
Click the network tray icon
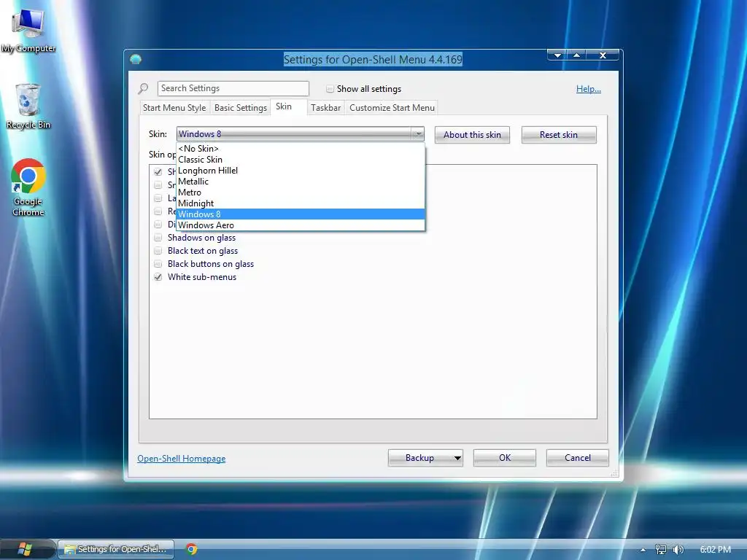pyautogui.click(x=660, y=550)
